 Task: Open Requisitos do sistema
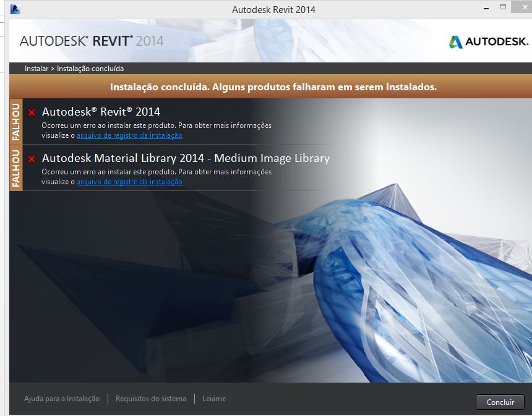151,399
